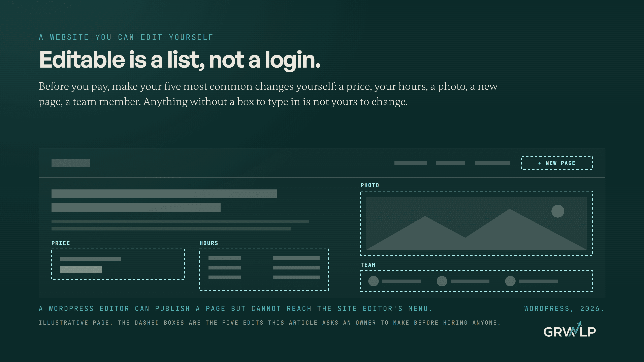Click the GRWLP logo
This screenshot has width=644, height=362.
click(x=570, y=330)
